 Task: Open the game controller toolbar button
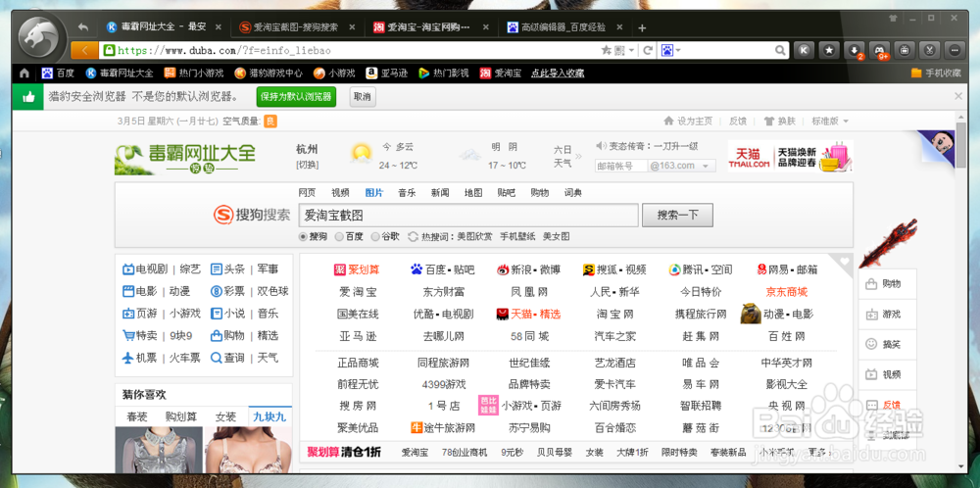[x=879, y=50]
